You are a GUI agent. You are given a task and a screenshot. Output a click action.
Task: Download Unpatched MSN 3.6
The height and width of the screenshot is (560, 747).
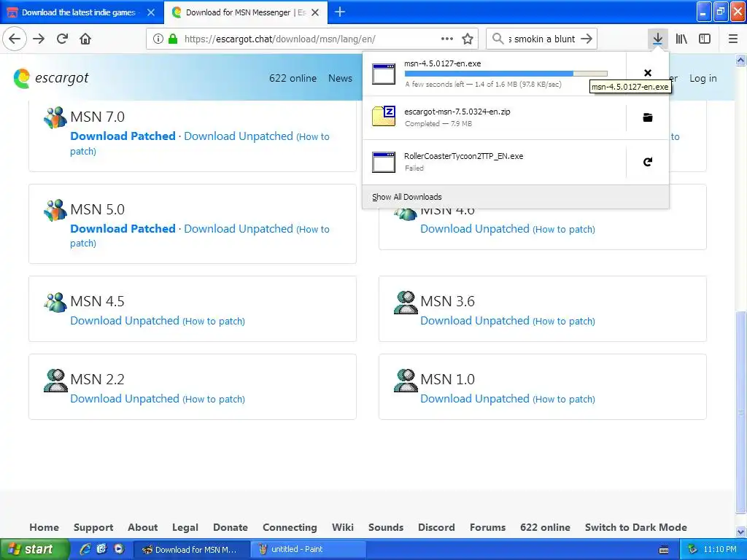[475, 321]
